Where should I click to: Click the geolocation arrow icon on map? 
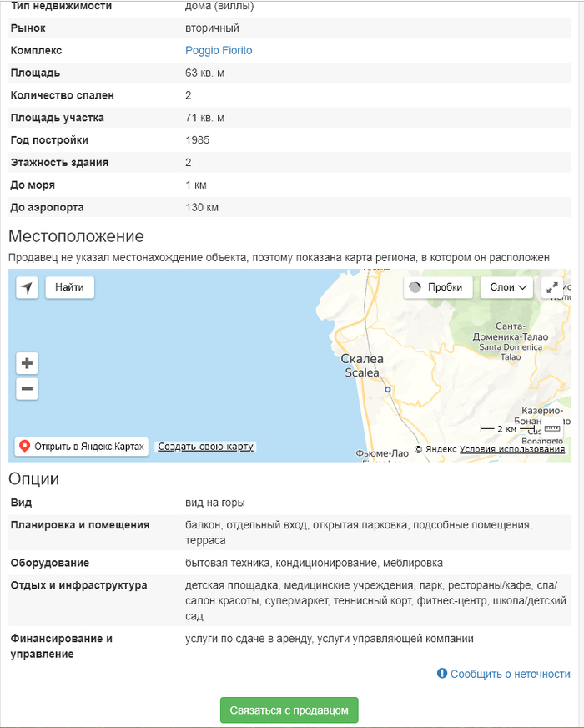27,288
